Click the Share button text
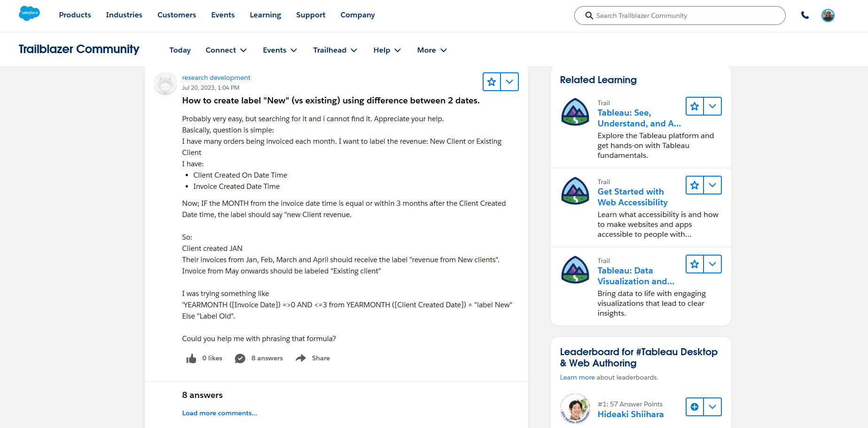 click(x=321, y=358)
